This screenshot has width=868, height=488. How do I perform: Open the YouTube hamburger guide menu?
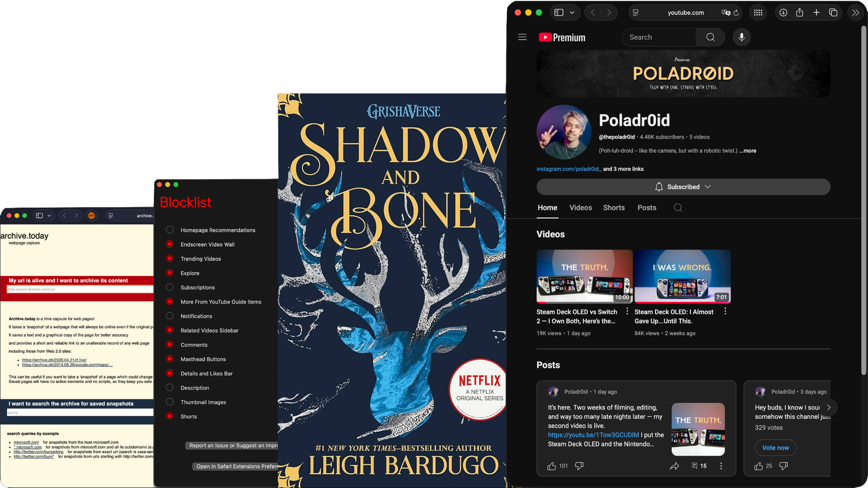(x=522, y=37)
